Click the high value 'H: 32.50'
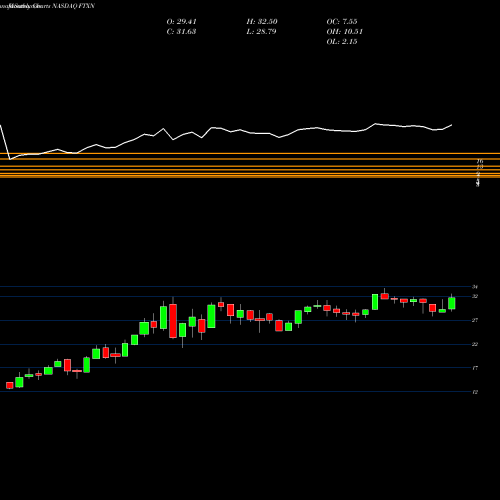Viewport: 500px width, 500px height. click(x=262, y=22)
